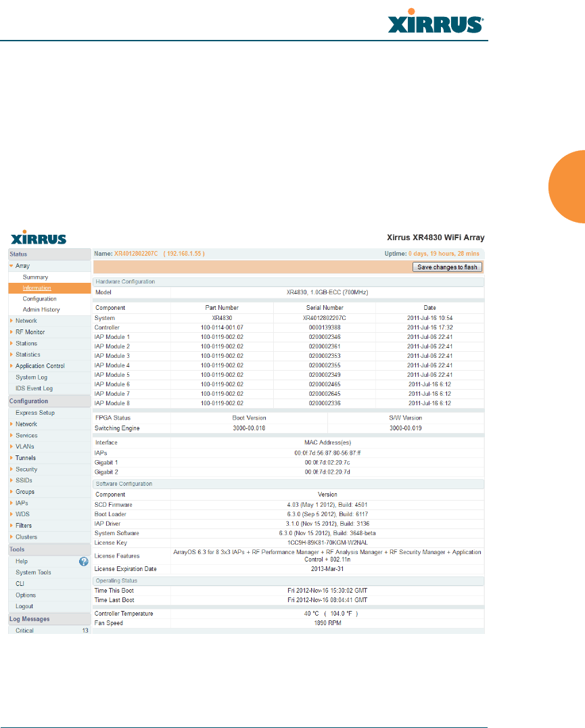Open the System Log
Screen dimensions: 585x728
32,378
